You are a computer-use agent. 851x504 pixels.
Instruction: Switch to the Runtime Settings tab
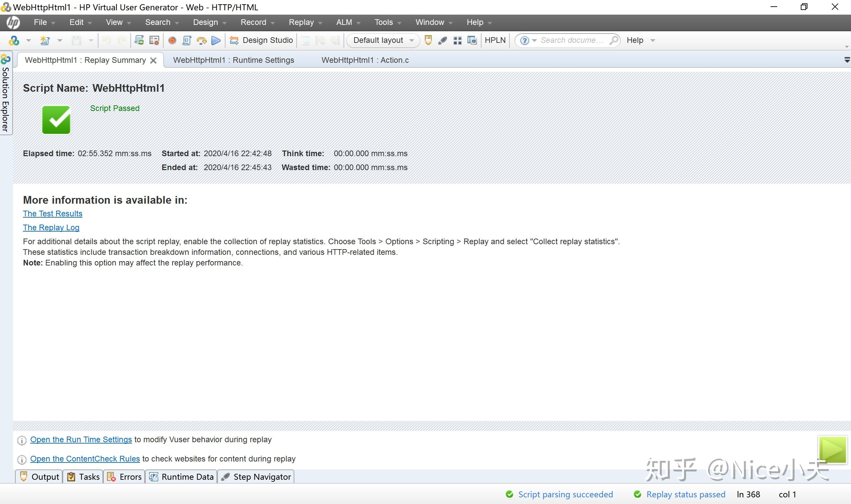233,60
